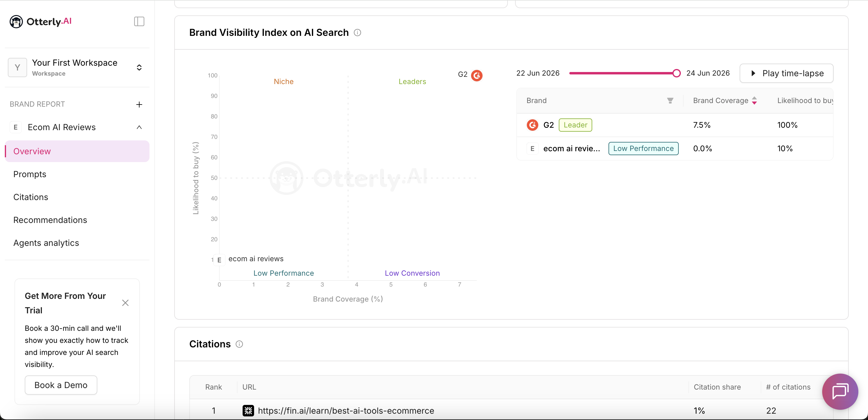Click the # of citations column header
This screenshot has width=868, height=420.
click(788, 387)
